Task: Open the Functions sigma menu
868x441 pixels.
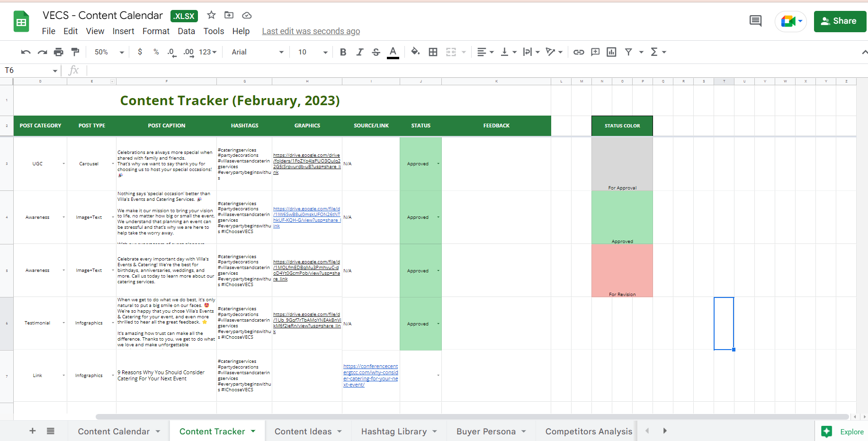Action: 658,52
